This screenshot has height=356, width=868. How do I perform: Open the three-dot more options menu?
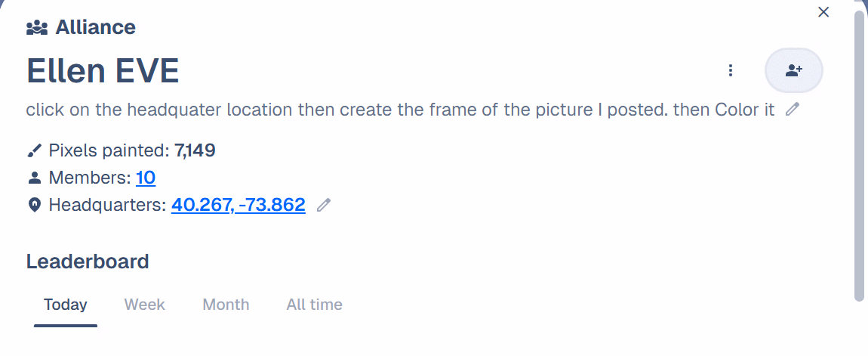[730, 70]
